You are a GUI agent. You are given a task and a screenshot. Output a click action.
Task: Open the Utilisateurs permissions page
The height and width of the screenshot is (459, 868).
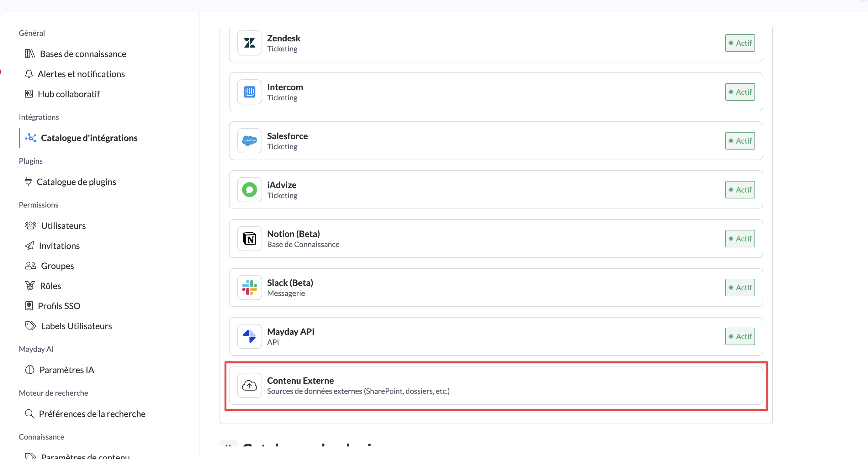(63, 225)
